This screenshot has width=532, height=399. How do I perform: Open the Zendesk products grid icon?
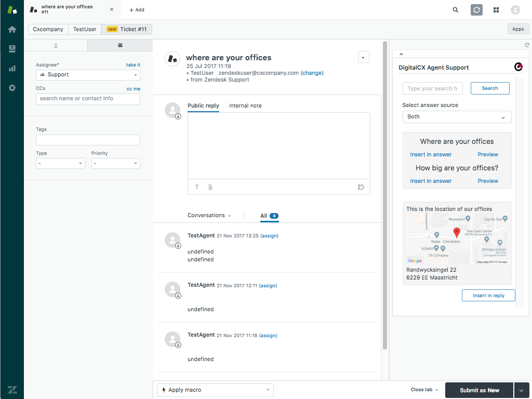click(x=496, y=10)
